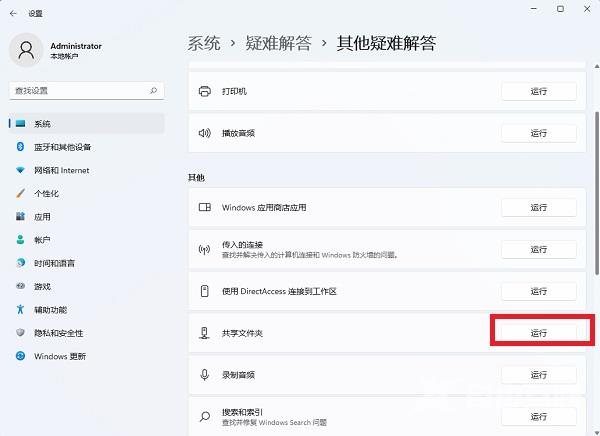Click the 其他 section heading
The width and height of the screenshot is (600, 436).
(x=196, y=178)
